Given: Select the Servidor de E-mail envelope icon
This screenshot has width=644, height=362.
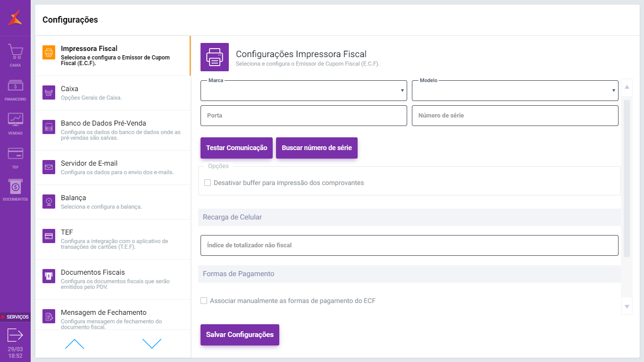Looking at the screenshot, I should (49, 167).
